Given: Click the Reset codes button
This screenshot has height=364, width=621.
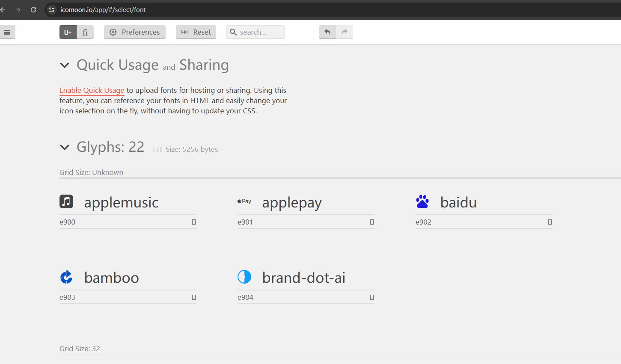Looking at the screenshot, I should [x=196, y=32].
